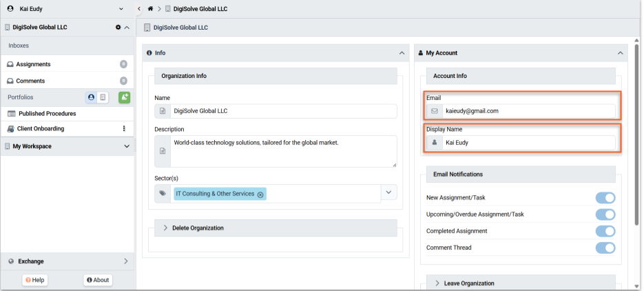Select the organization portfolios view icon
This screenshot has height=291, width=644.
click(x=103, y=97)
